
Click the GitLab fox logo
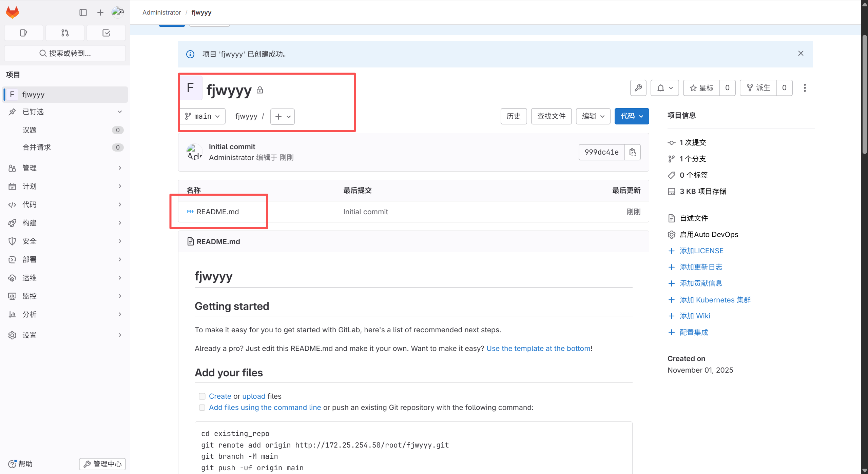13,13
